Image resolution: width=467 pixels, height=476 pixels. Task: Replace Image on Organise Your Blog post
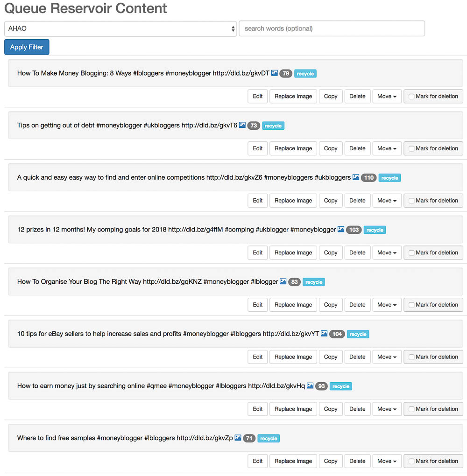pos(293,305)
